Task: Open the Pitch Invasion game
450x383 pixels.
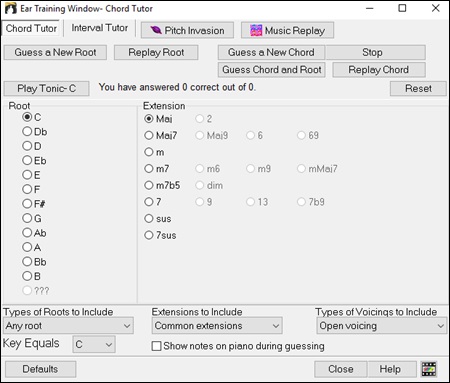Action: point(187,30)
